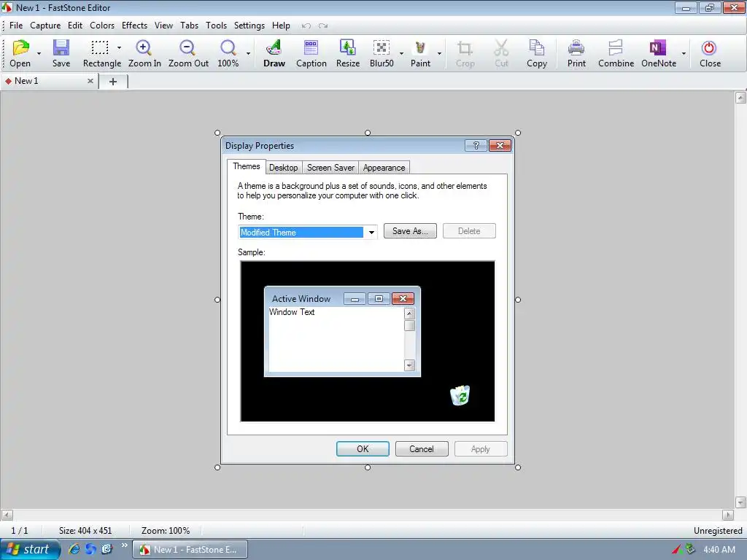Click horizontal scrollbar right arrow

pos(728,515)
